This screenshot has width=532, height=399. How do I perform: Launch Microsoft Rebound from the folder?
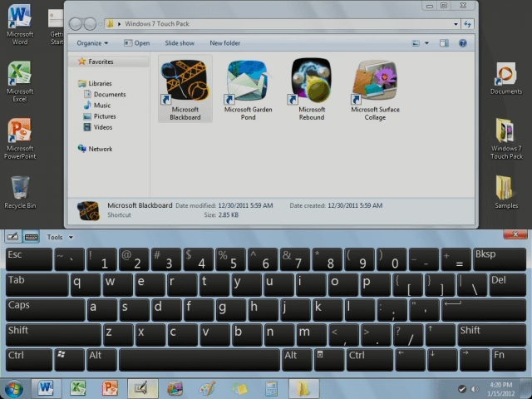[x=312, y=89]
